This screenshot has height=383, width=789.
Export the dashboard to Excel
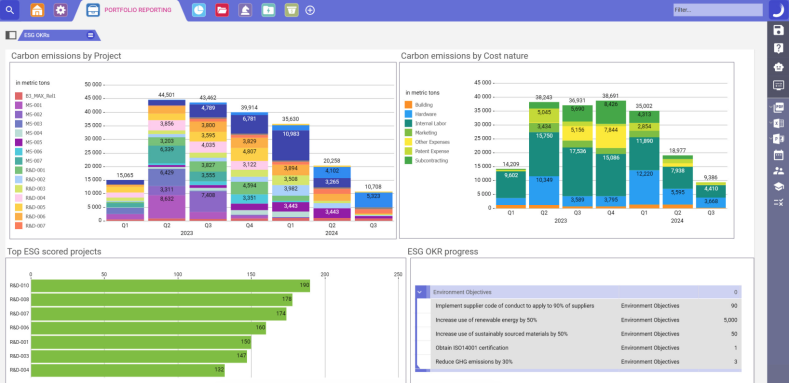click(x=779, y=123)
